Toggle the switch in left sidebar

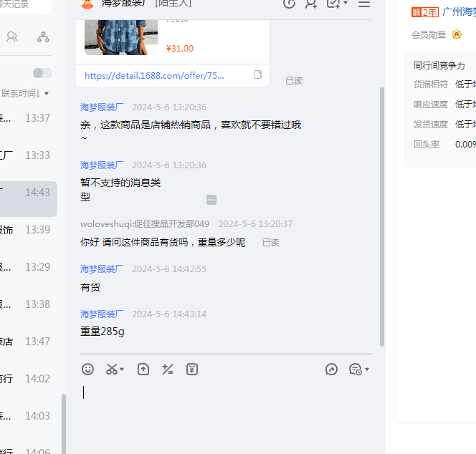(42, 73)
